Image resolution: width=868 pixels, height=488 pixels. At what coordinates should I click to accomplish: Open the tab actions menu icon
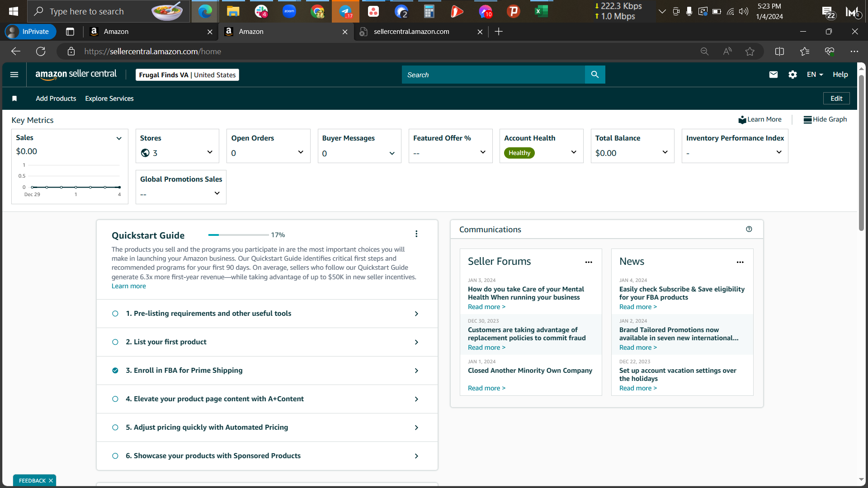pyautogui.click(x=70, y=32)
